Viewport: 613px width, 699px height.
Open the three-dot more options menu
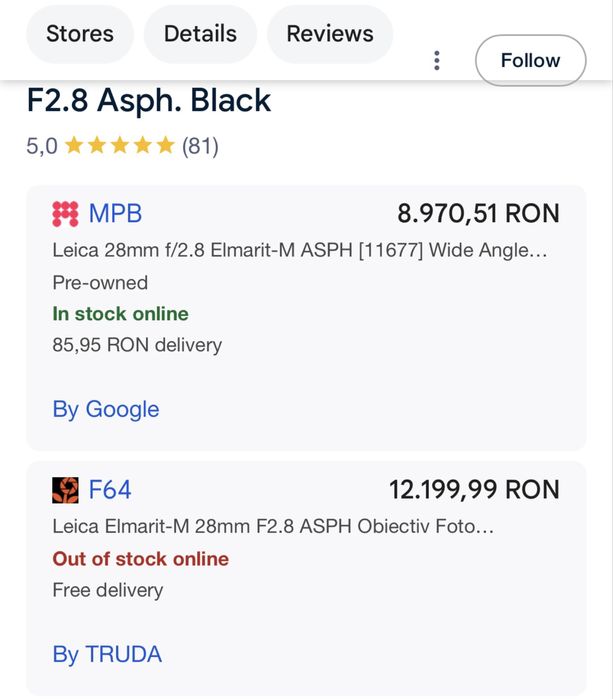pyautogui.click(x=437, y=60)
